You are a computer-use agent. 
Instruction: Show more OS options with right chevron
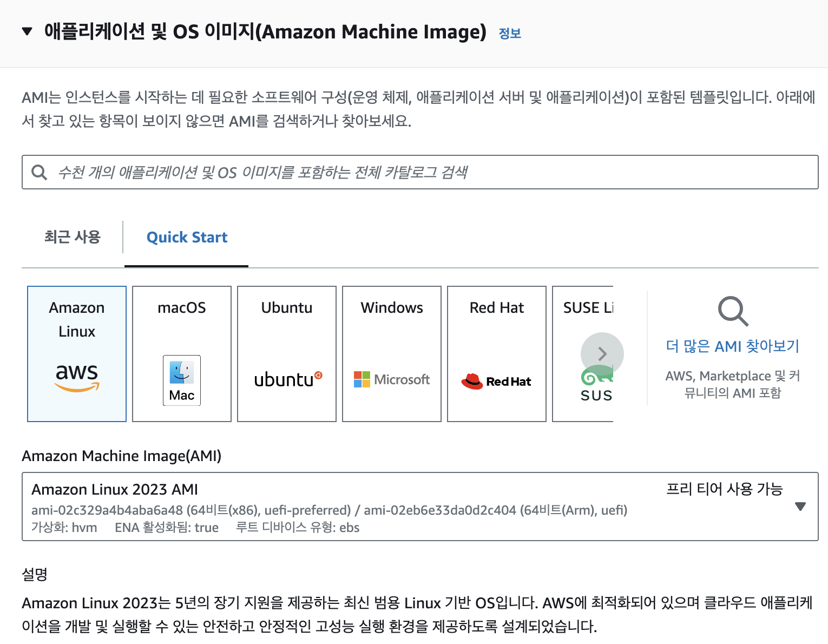point(602,354)
